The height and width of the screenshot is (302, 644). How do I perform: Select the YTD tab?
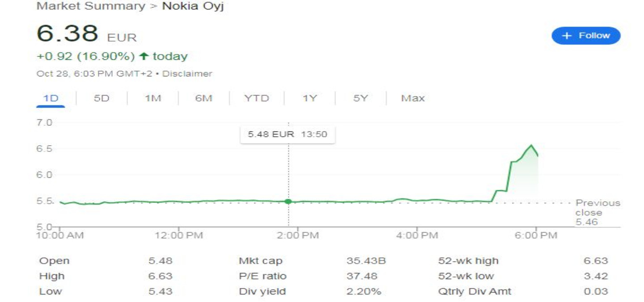pyautogui.click(x=257, y=98)
